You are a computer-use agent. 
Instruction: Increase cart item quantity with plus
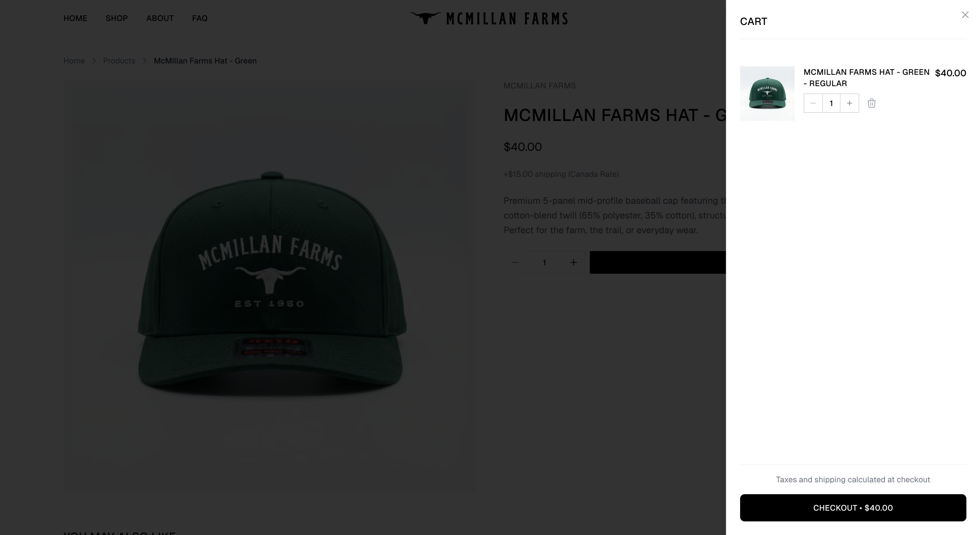click(850, 103)
